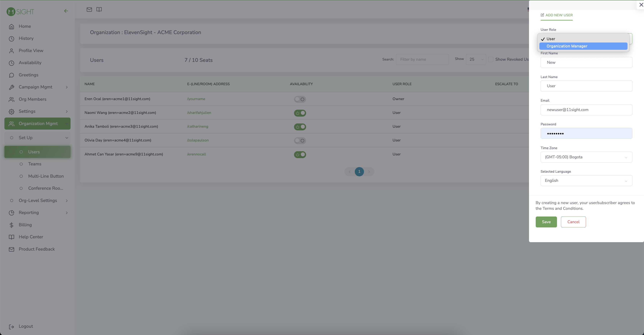
Task: Click the NAME column header
Action: [90, 84]
